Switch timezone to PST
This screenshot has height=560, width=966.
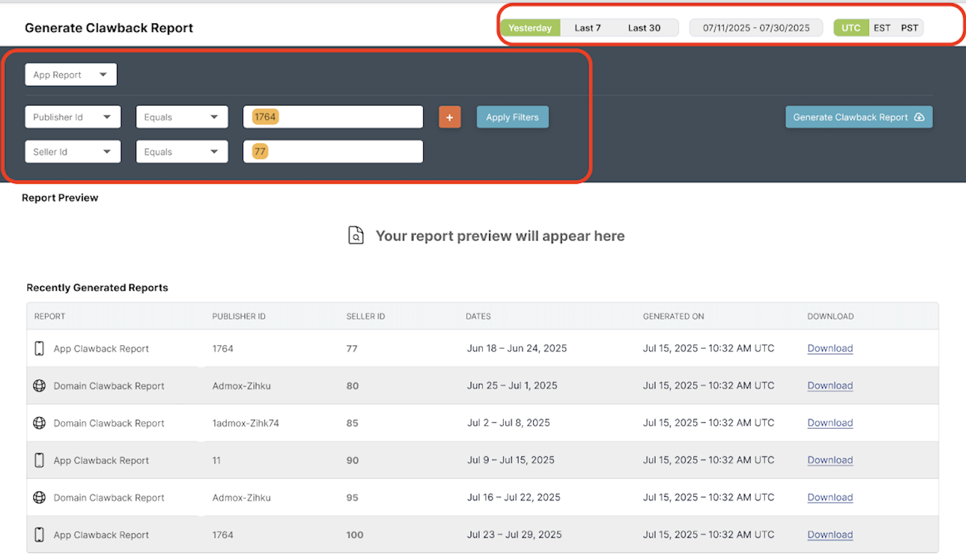coord(909,28)
